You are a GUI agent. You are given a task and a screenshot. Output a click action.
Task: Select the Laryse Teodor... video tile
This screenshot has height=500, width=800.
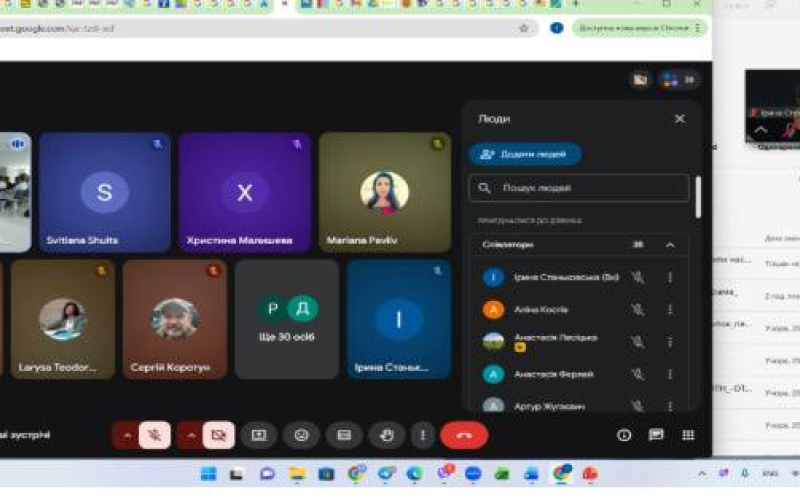[x=63, y=319]
